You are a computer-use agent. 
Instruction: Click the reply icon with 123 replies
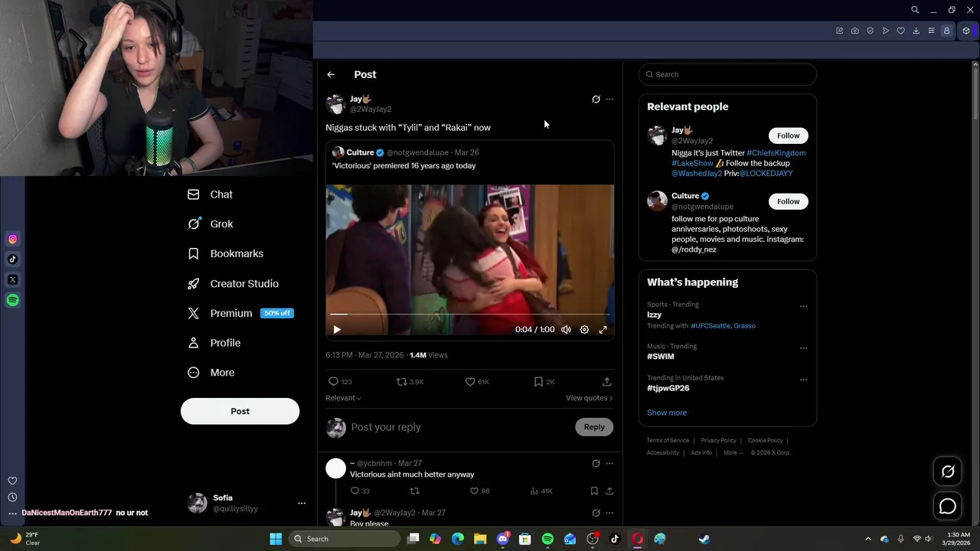(340, 381)
